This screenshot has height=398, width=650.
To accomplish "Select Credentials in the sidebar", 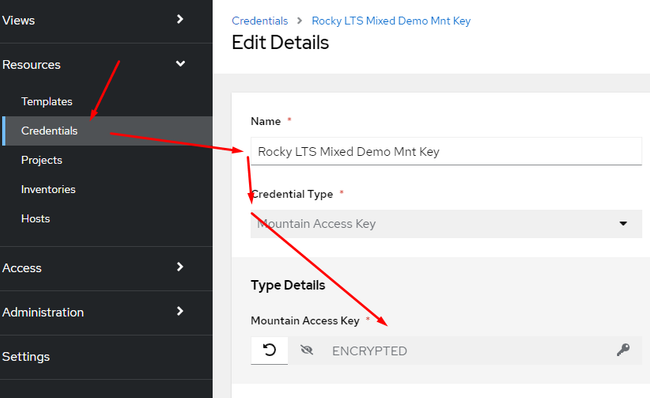I will tap(49, 131).
